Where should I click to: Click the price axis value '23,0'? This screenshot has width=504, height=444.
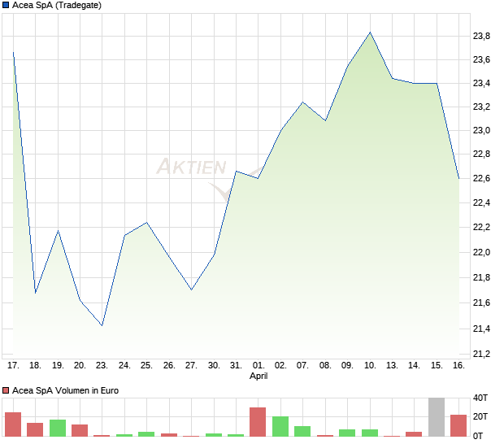coord(481,130)
